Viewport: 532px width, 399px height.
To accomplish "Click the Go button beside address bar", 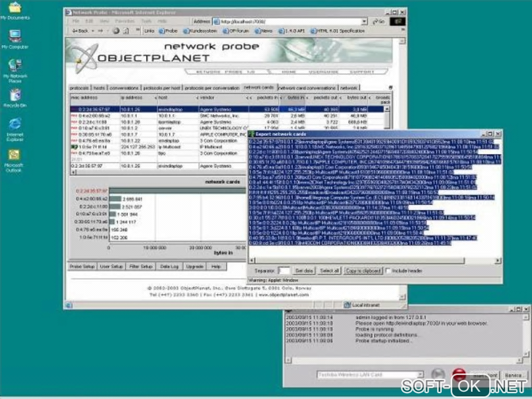I will tap(379, 21).
